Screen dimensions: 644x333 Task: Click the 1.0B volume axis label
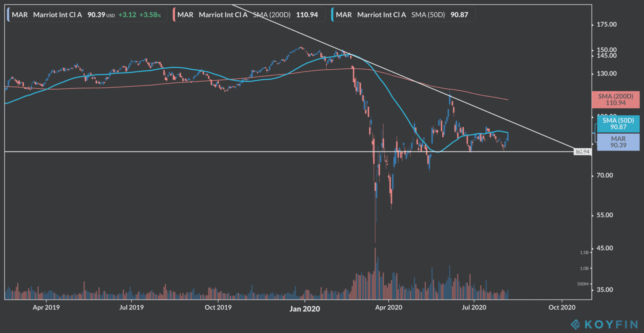(x=584, y=268)
